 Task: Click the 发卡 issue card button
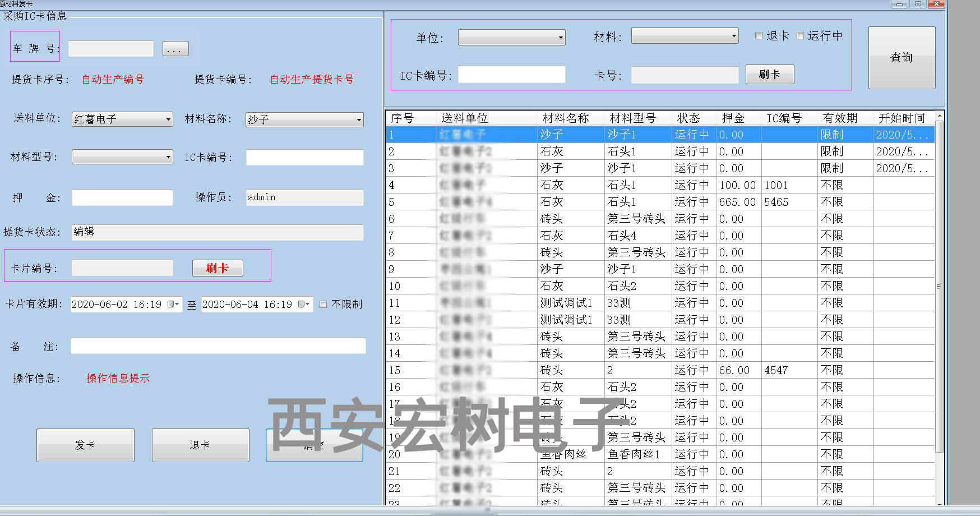85,445
